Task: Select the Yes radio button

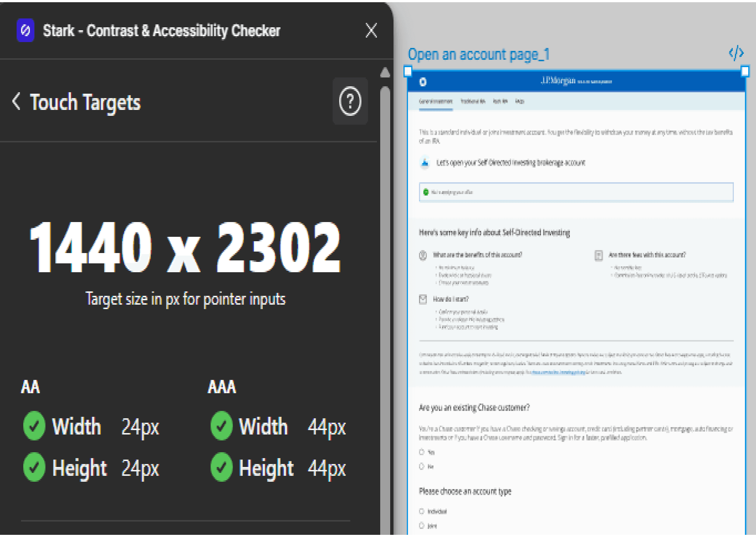Action: pyautogui.click(x=422, y=452)
